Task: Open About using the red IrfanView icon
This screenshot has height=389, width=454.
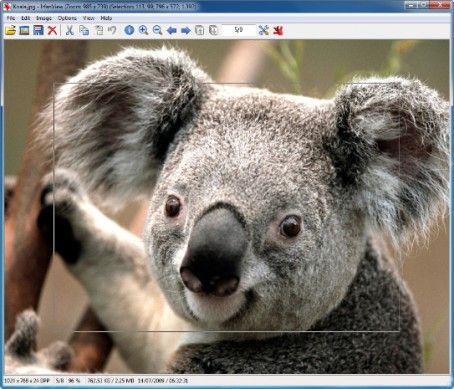Action: [278, 31]
